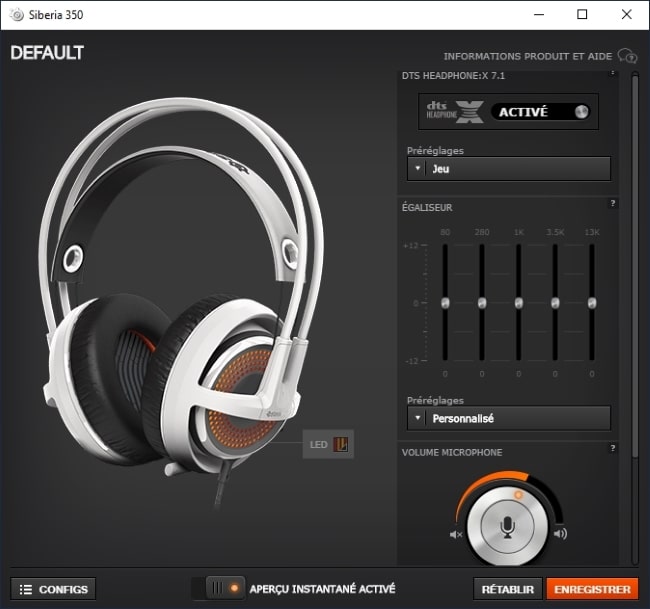
Task: Maximize the Siberia 350 window
Action: pos(582,15)
